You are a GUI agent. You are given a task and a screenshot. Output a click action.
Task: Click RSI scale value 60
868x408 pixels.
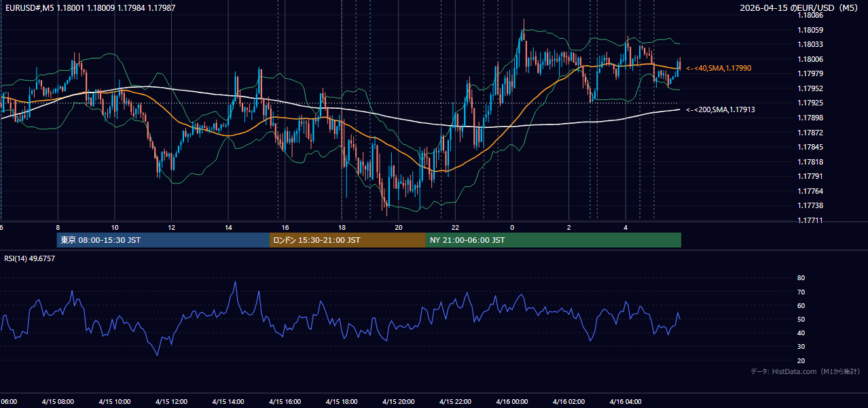click(x=801, y=306)
